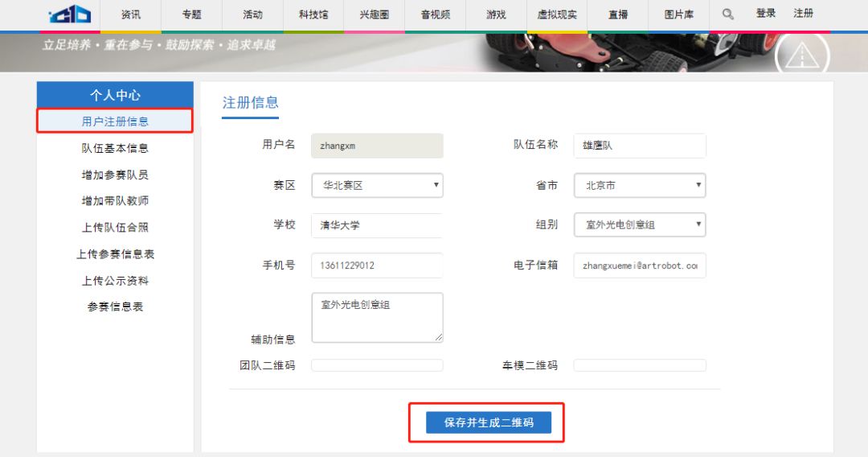Screen dimensions: 868x457
Task: Open the 赛区 dropdown showing 华北赛区
Action: (377, 185)
